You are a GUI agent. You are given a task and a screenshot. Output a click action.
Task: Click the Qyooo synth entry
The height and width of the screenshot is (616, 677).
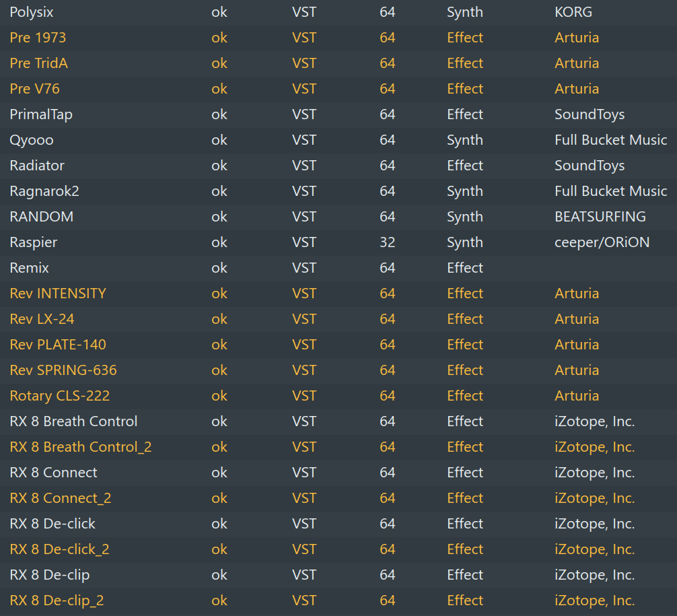(x=32, y=140)
